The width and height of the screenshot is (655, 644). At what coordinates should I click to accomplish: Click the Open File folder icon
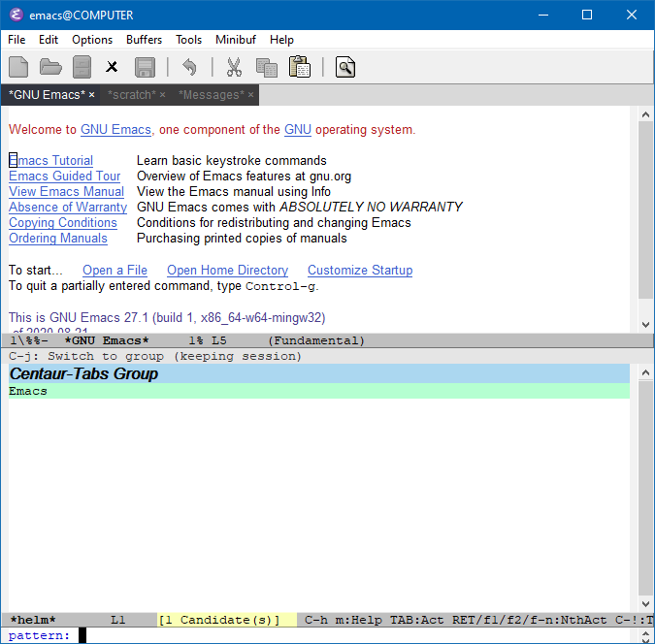pyautogui.click(x=50, y=67)
